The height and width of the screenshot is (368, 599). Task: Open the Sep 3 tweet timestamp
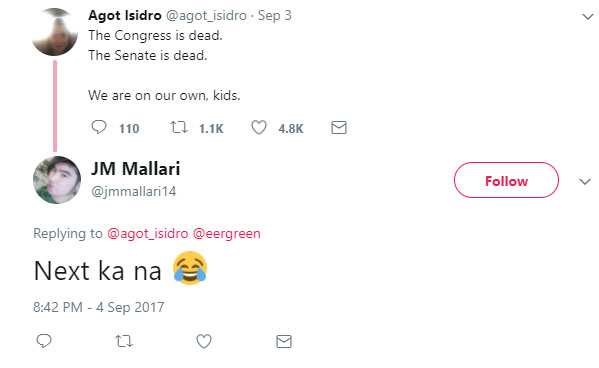click(274, 15)
